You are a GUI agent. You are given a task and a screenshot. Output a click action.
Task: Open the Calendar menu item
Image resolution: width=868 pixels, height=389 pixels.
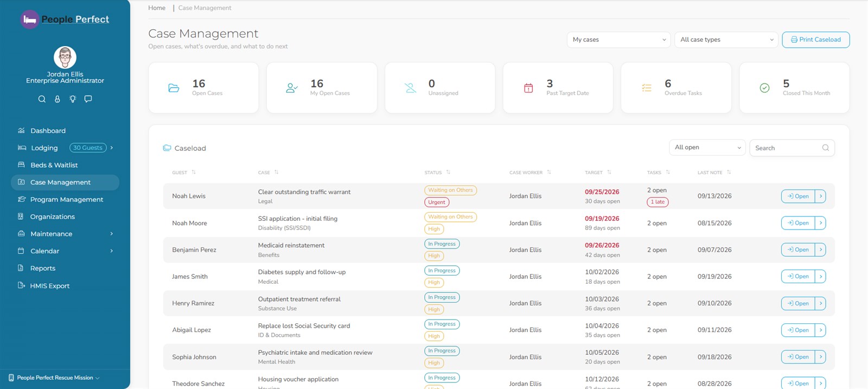click(44, 251)
